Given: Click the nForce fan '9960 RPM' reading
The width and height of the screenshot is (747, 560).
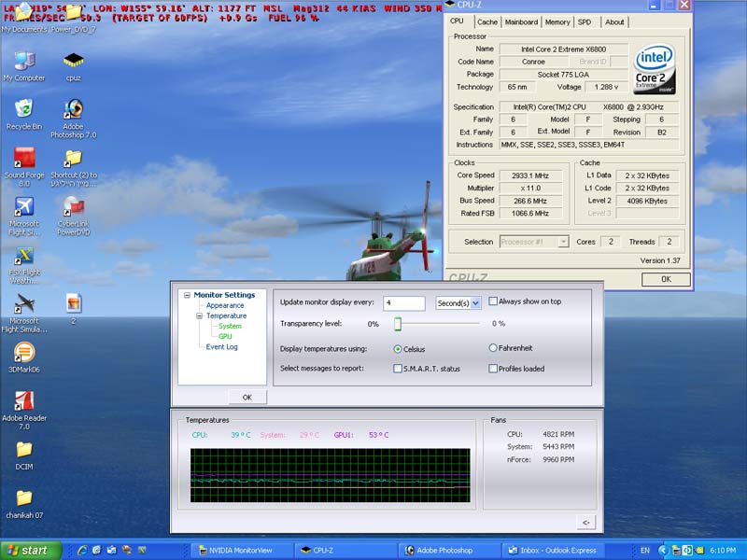Looking at the screenshot, I should [558, 459].
